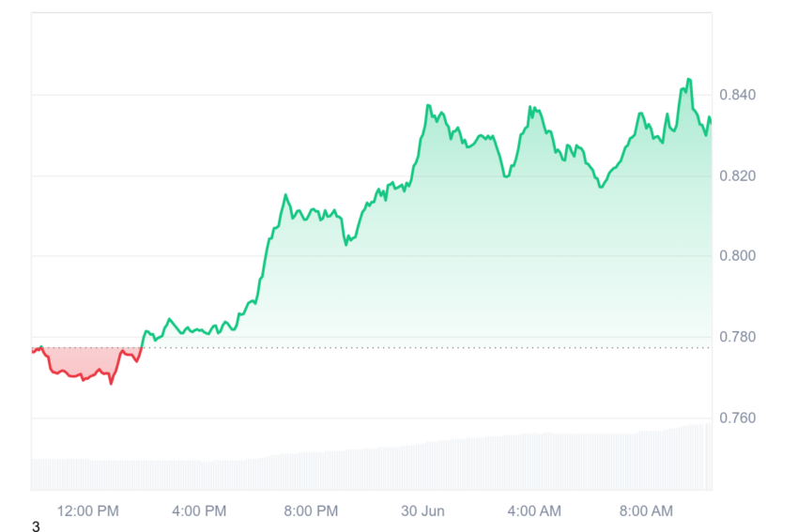The width and height of the screenshot is (798, 532).
Task: Select the 4:00 AM time axis label
Action: (534, 511)
